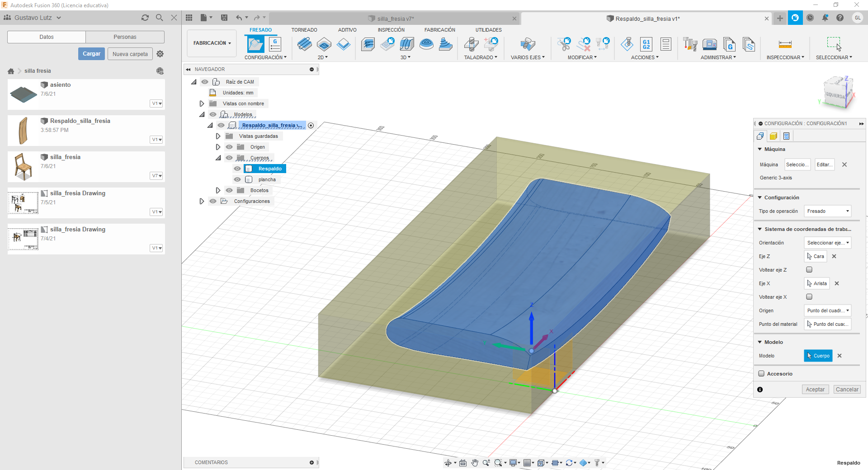Toggle visibility of Origen folder
This screenshot has width=868, height=470.
[x=229, y=147]
